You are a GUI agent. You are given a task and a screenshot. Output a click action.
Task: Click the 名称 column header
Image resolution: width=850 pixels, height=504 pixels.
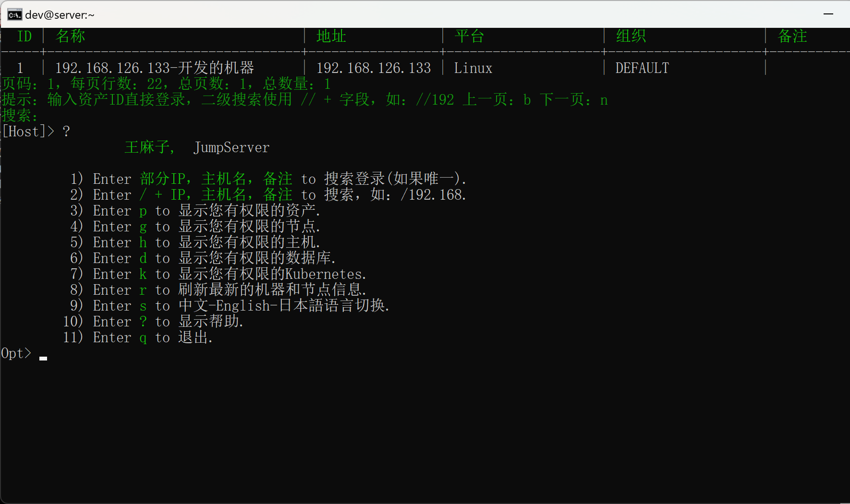(70, 36)
